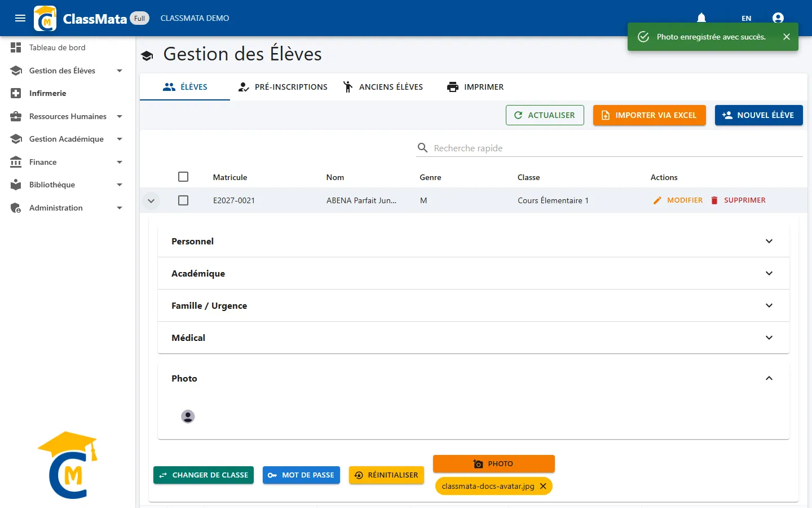
Task: Go to Tableau de bord
Action: click(68, 47)
